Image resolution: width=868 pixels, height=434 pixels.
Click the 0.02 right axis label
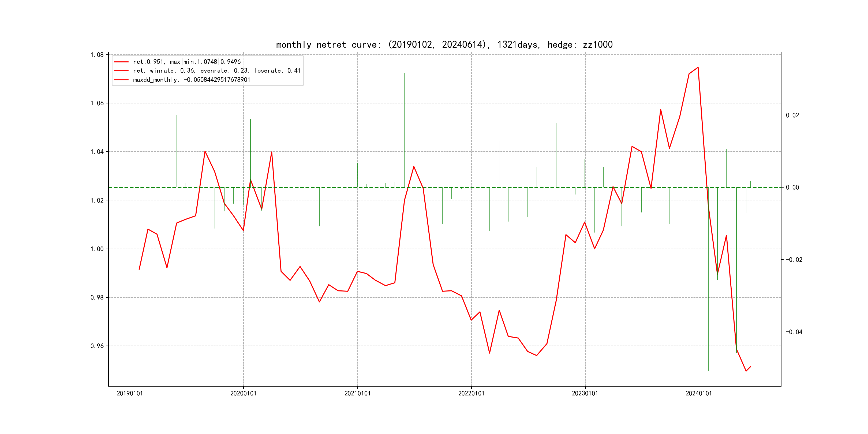click(x=792, y=115)
